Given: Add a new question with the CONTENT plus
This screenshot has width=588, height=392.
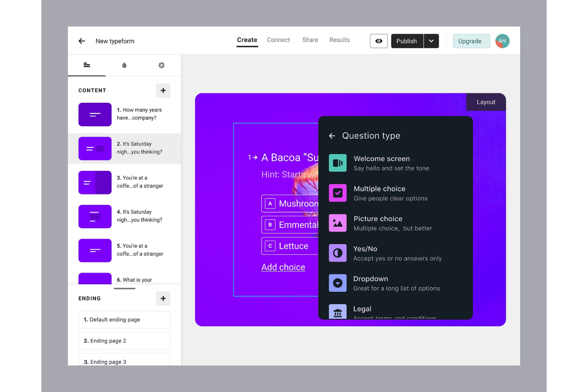Looking at the screenshot, I should click(163, 91).
